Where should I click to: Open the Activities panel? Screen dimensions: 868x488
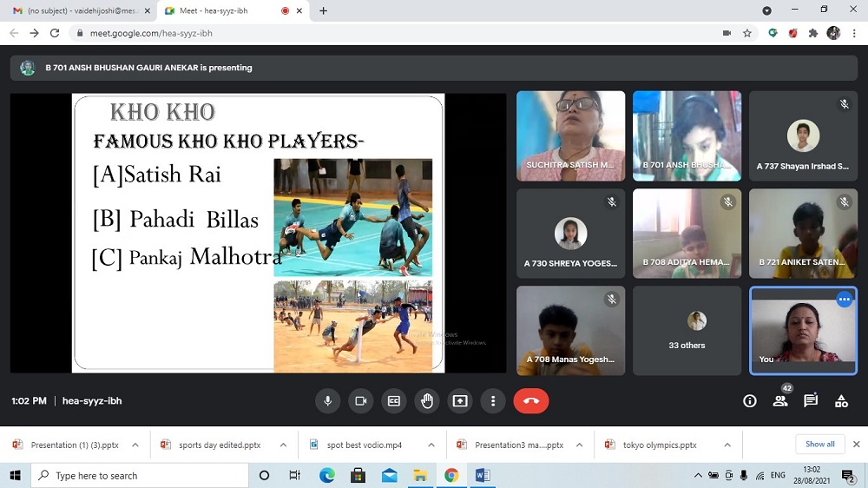tap(841, 400)
